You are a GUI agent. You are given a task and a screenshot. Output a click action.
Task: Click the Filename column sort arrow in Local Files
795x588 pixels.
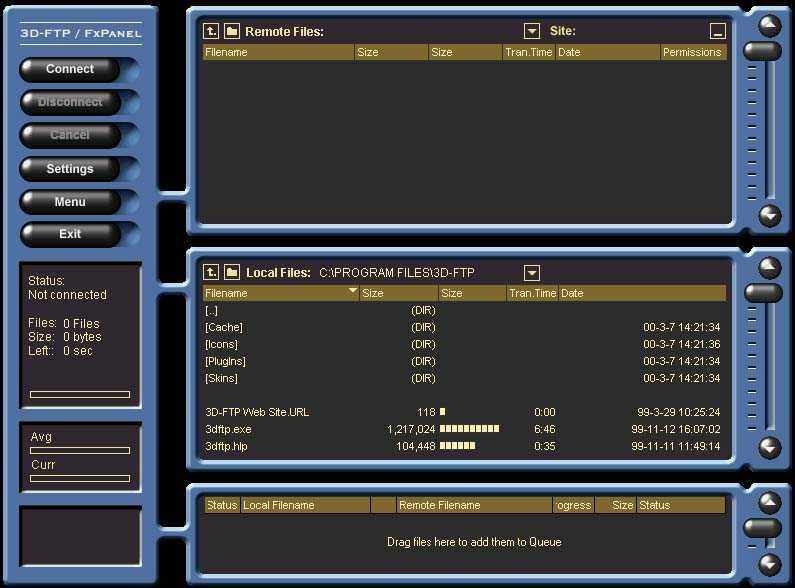click(x=352, y=292)
